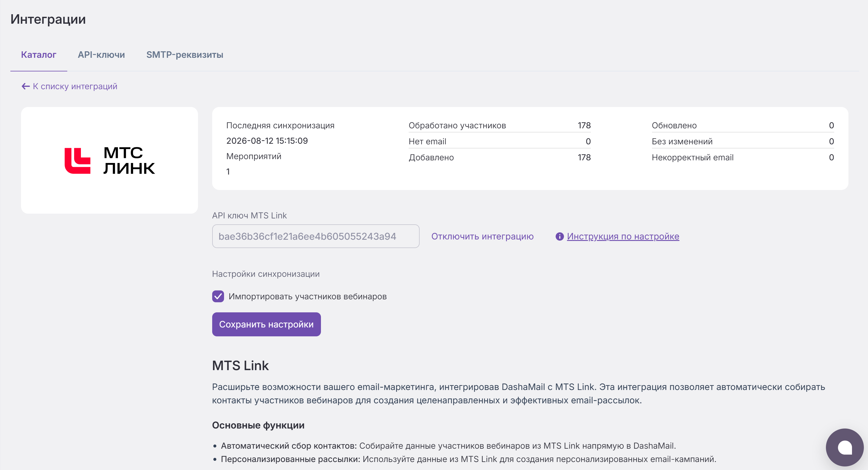The image size is (868, 470).
Task: Click the 'MTS Link' section heading
Action: tap(240, 366)
